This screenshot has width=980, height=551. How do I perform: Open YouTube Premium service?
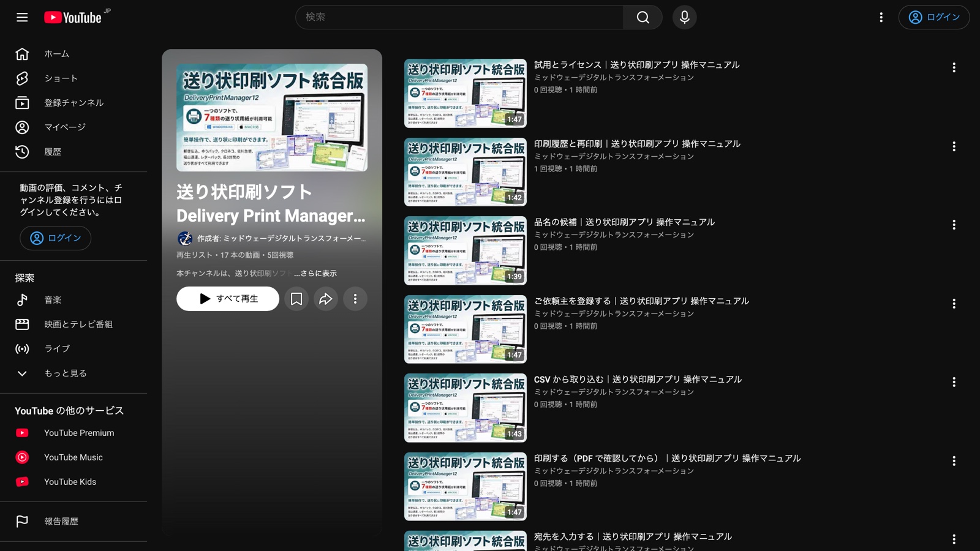pyautogui.click(x=73, y=433)
